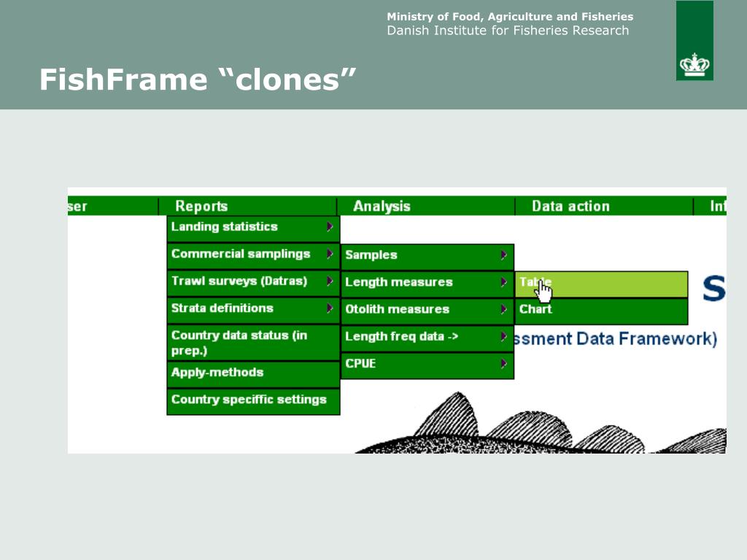Expand arrow on Length freq data
Image resolution: width=747 pixels, height=560 pixels.
click(503, 337)
